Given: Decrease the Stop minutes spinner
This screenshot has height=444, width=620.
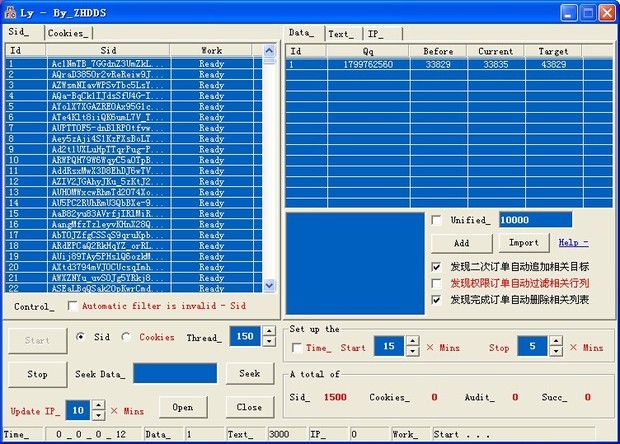Looking at the screenshot, I should 557,352.
